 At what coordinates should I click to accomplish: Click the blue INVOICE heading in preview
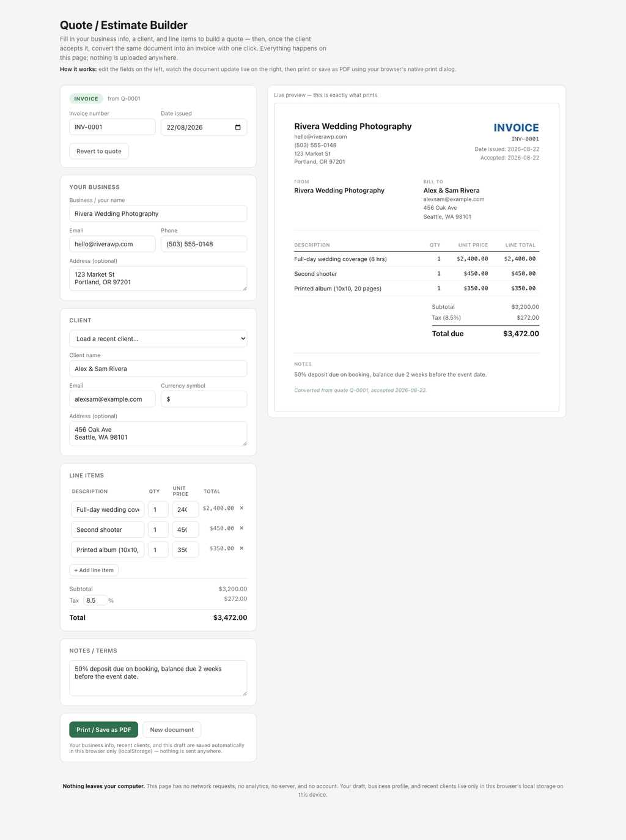pos(516,128)
